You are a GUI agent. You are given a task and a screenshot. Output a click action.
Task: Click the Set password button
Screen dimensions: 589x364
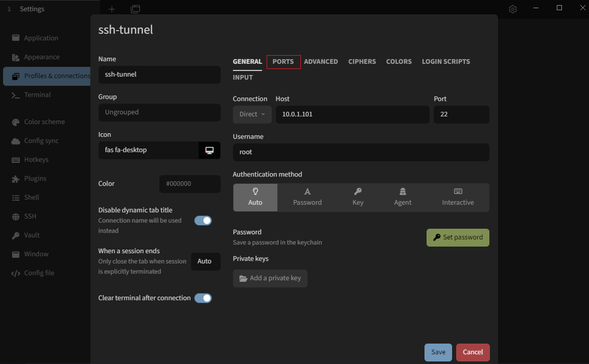tap(458, 237)
